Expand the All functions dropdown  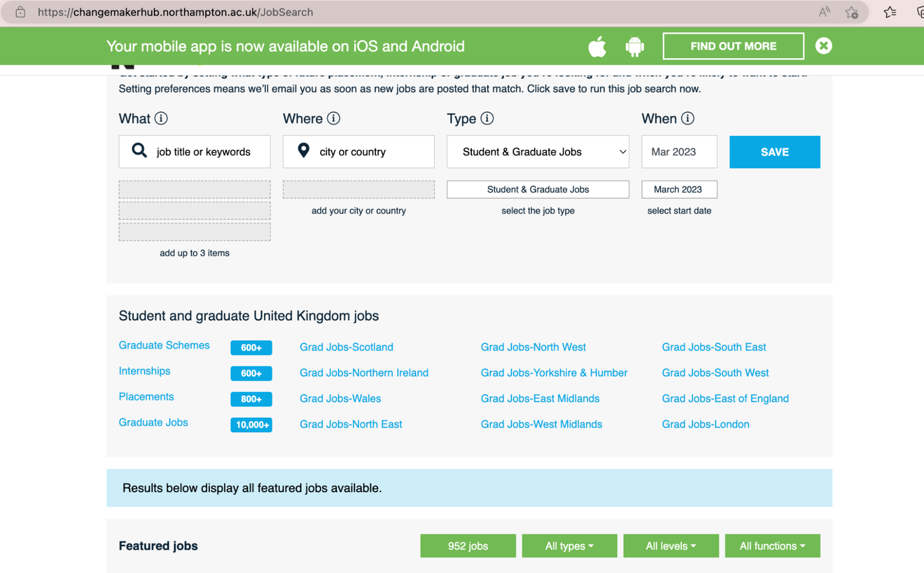[x=772, y=546]
